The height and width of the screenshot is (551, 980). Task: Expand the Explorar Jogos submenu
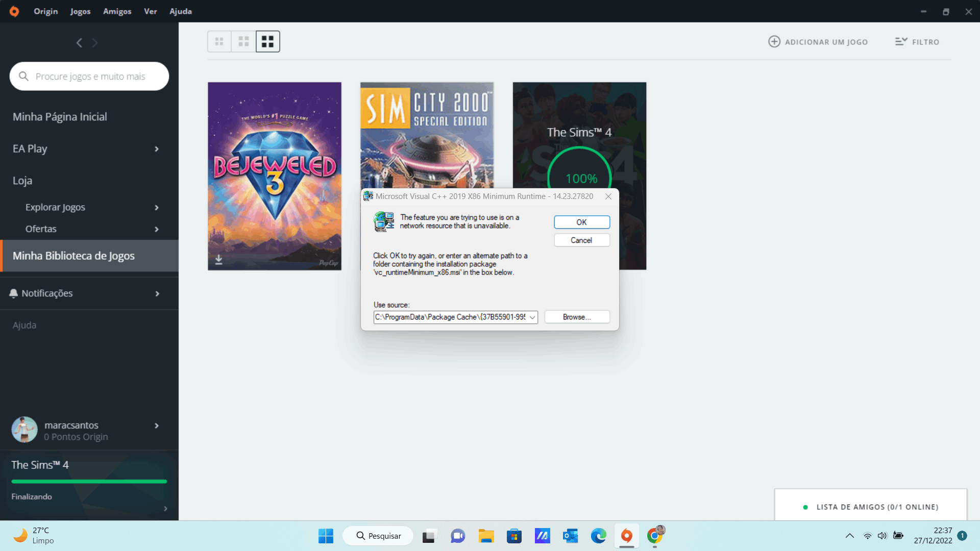coord(157,208)
